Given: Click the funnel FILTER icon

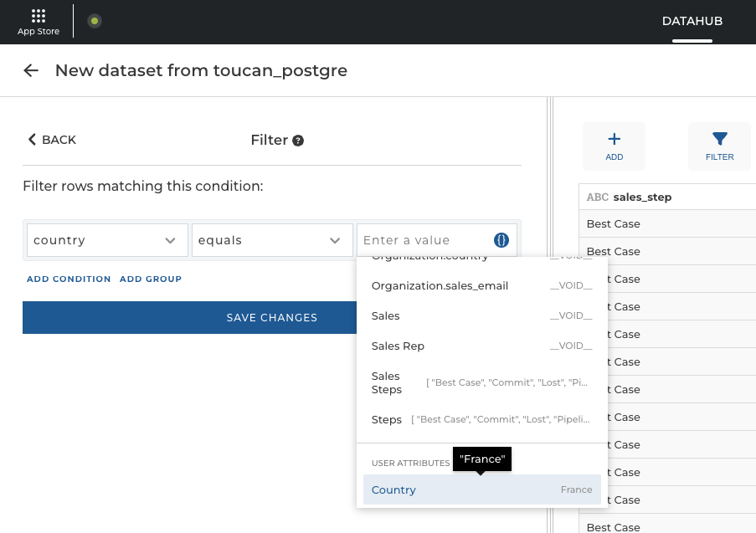Looking at the screenshot, I should click(x=719, y=140).
